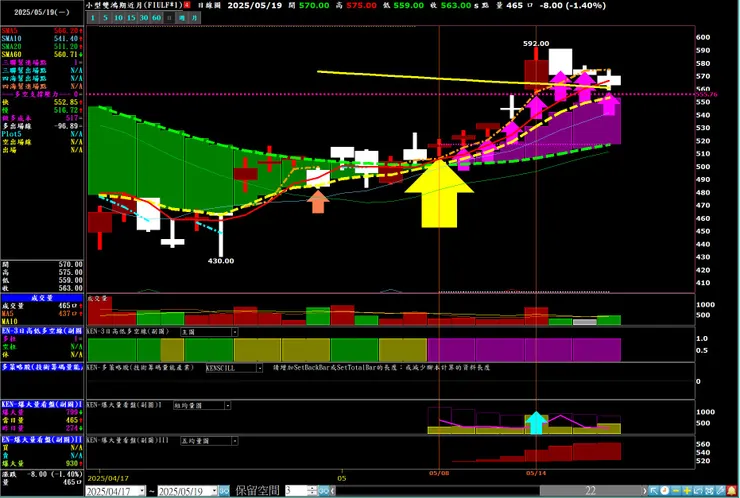Click the scrollbar thumb labeled 22
The image size is (740, 498).
click(590, 491)
